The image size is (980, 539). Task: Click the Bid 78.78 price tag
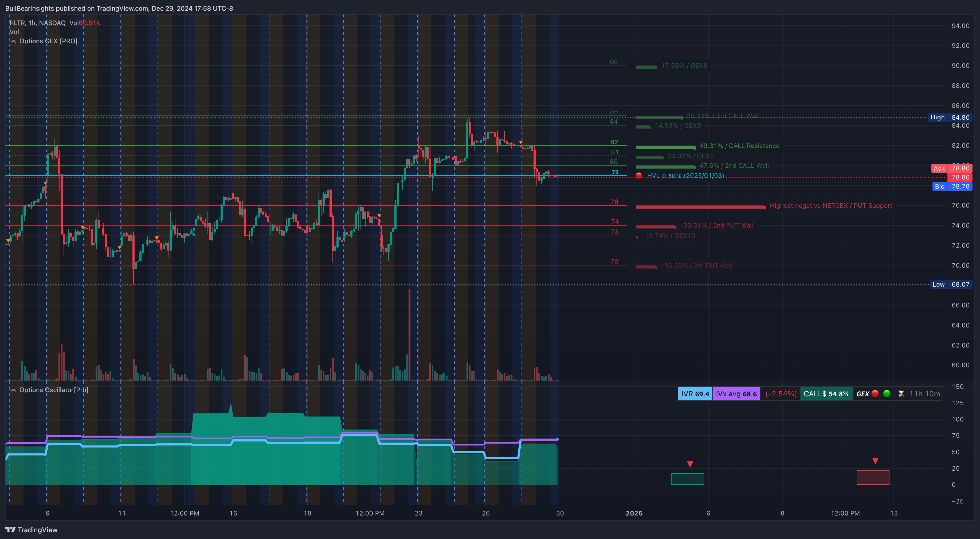(952, 186)
